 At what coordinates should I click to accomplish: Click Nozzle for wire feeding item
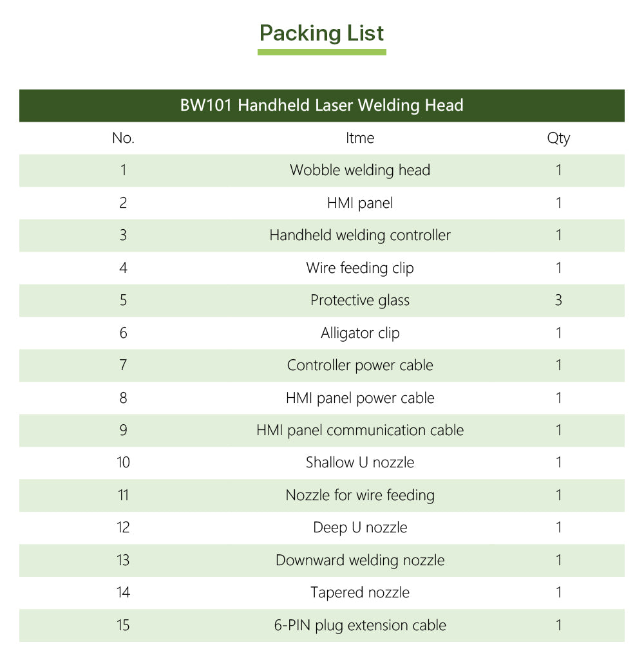coord(360,495)
